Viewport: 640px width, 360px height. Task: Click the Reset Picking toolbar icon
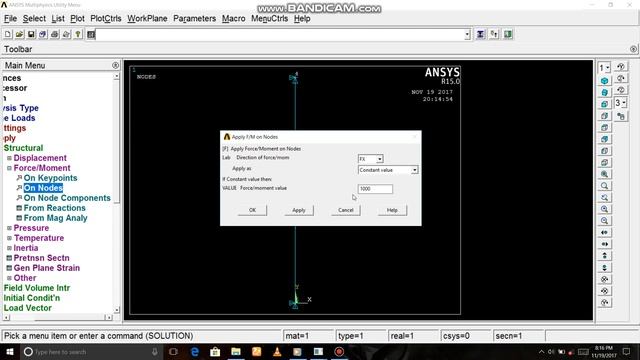pos(494,34)
